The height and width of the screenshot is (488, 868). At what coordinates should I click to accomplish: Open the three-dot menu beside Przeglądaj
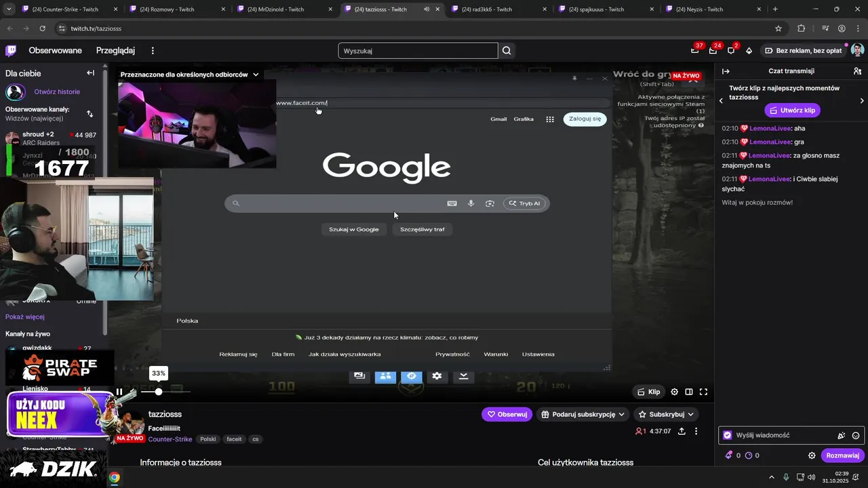[153, 51]
